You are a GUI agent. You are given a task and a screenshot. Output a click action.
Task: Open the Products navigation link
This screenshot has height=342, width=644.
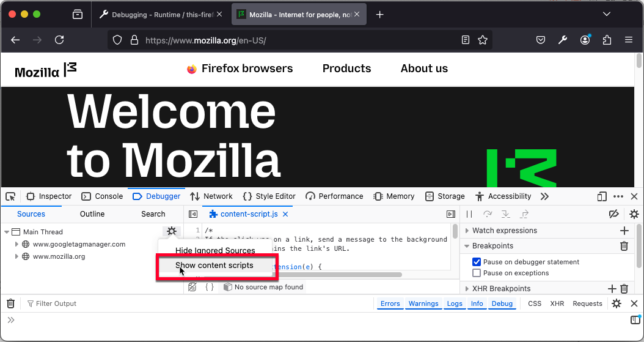[346, 69]
